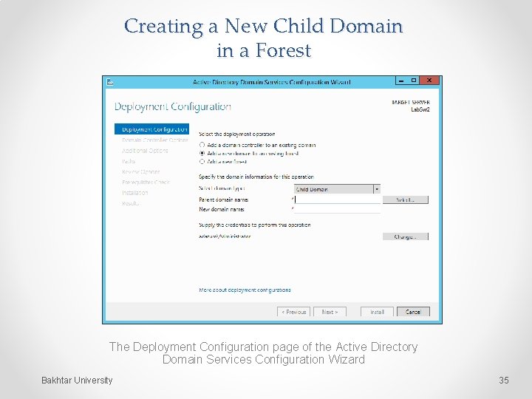
Task: Cancel the configuration wizard
Action: click(413, 312)
